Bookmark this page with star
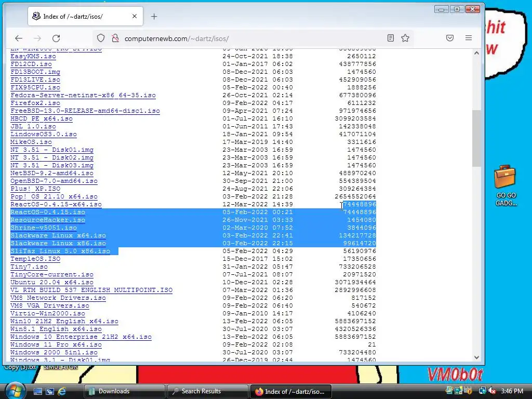Screen dimensions: 532x399 (x=405, y=38)
